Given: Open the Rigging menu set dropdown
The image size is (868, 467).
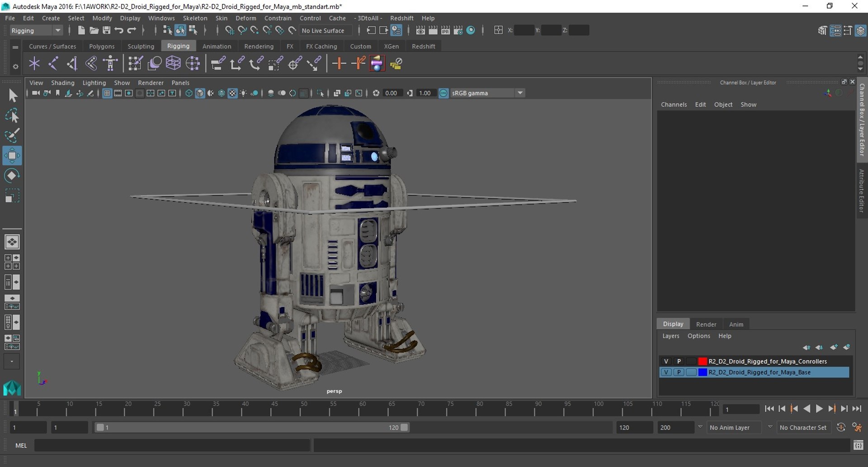Looking at the screenshot, I should click(36, 30).
